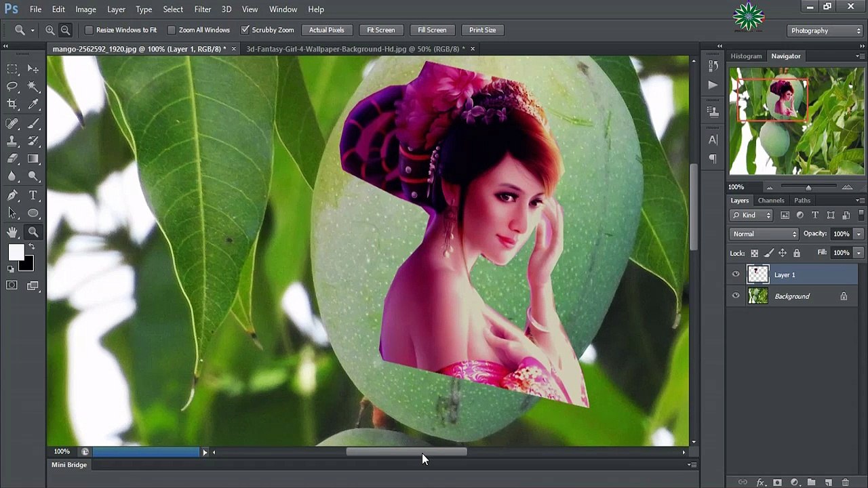Hide the Background layer eye icon

pos(736,296)
